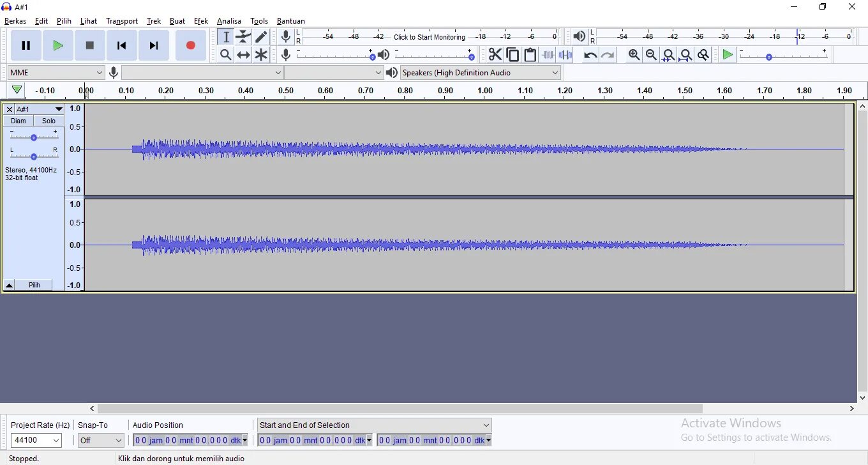Select the Draw (pencil) tool
The width and height of the screenshot is (868, 465).
coord(261,37)
